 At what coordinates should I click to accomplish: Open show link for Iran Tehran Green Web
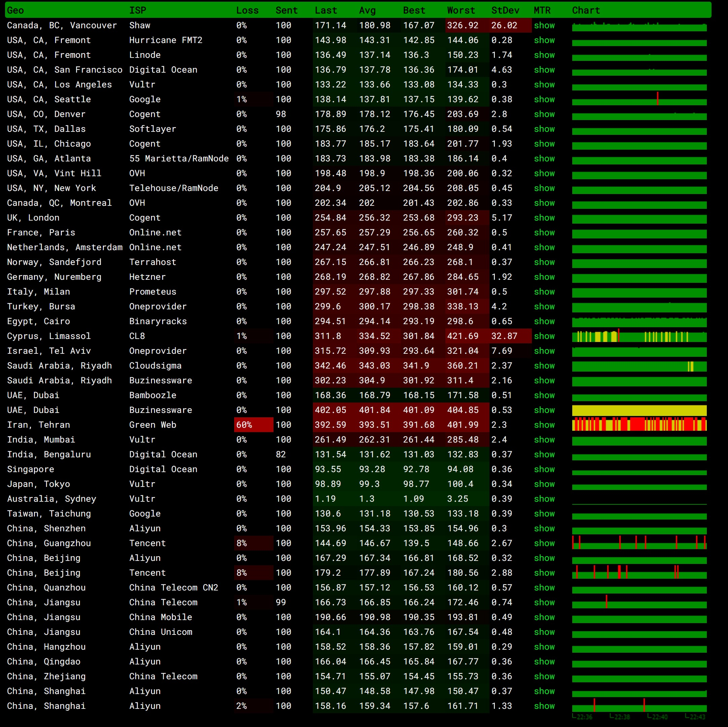point(544,425)
